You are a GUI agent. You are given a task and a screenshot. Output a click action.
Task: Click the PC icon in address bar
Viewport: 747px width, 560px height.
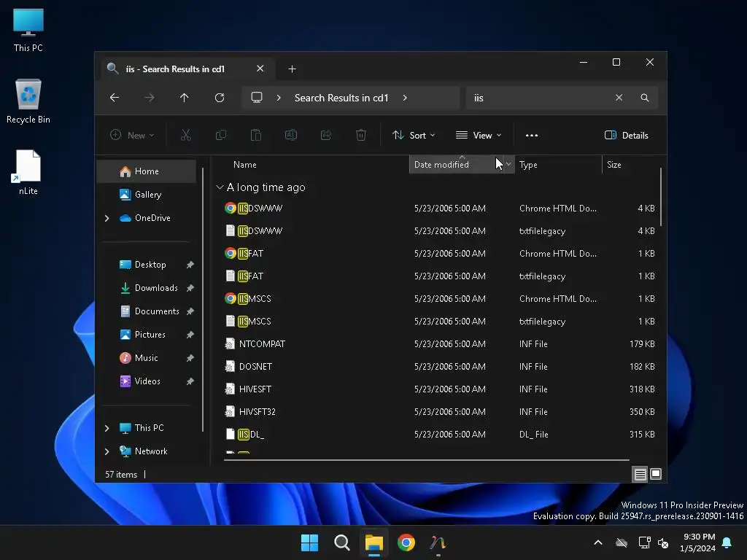coord(257,98)
